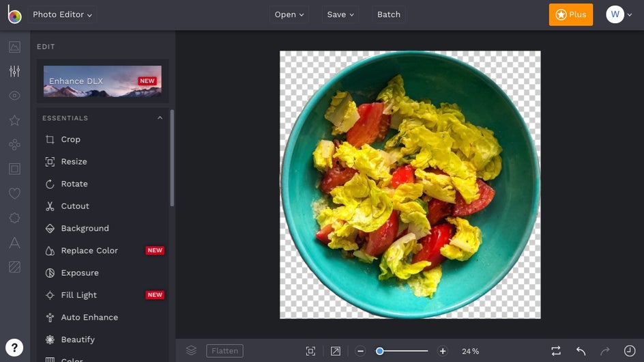
Task: Select the Beautify tool
Action: pyautogui.click(x=103, y=339)
